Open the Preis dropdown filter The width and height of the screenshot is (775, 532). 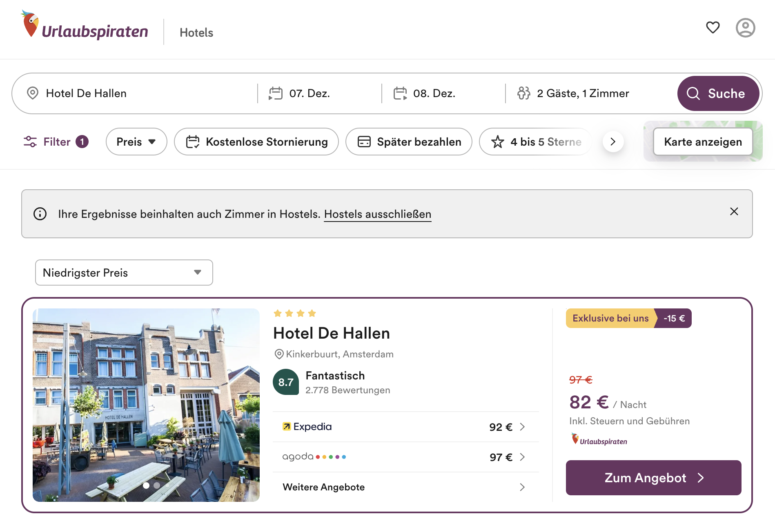[136, 142]
